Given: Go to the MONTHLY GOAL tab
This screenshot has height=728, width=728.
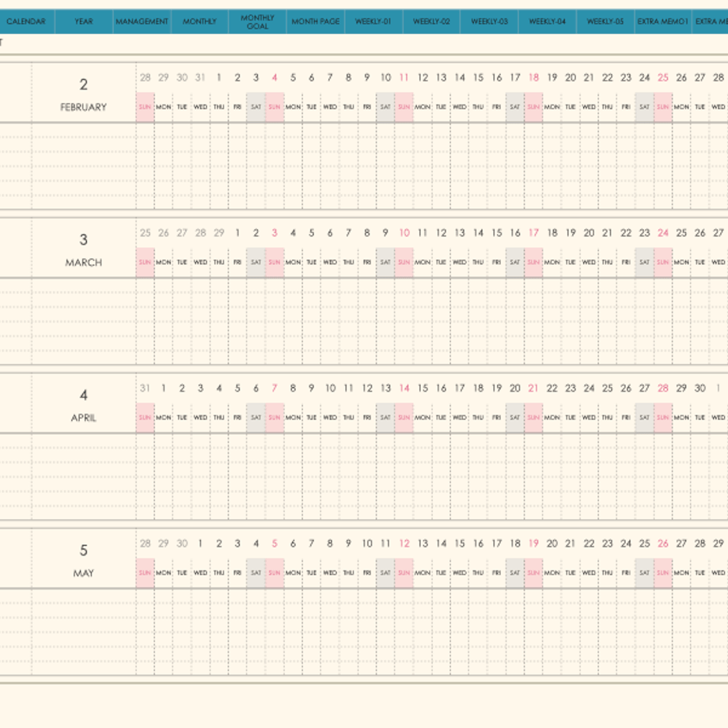Looking at the screenshot, I should [x=257, y=21].
